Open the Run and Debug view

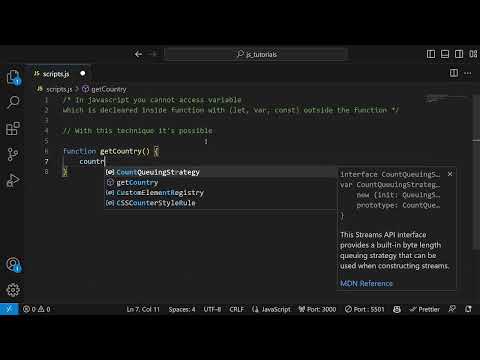point(13,180)
